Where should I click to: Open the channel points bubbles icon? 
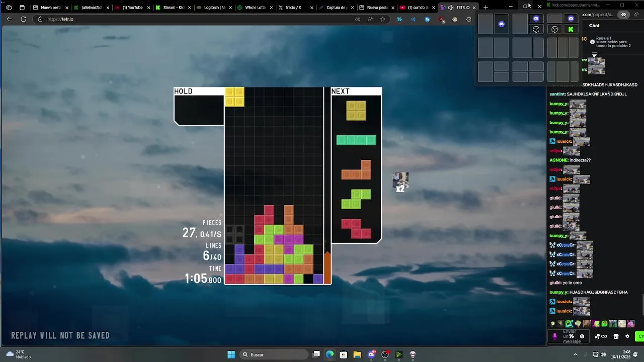(x=597, y=337)
